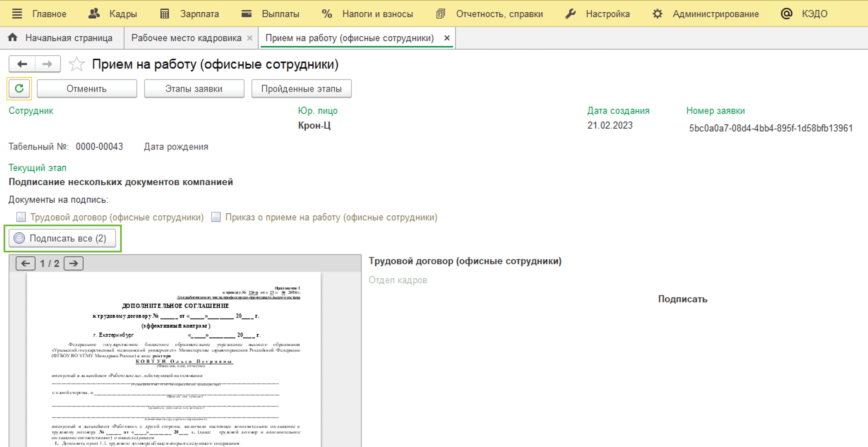Click the Номер заявки label

click(715, 111)
